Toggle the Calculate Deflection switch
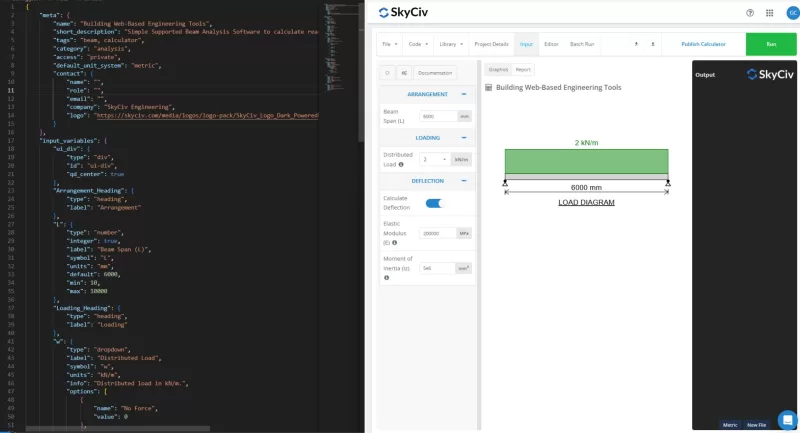800x433 pixels. point(434,203)
